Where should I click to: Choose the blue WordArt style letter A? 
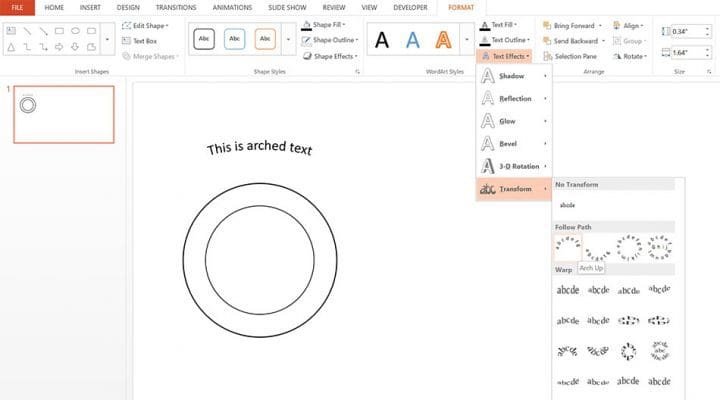(x=413, y=40)
